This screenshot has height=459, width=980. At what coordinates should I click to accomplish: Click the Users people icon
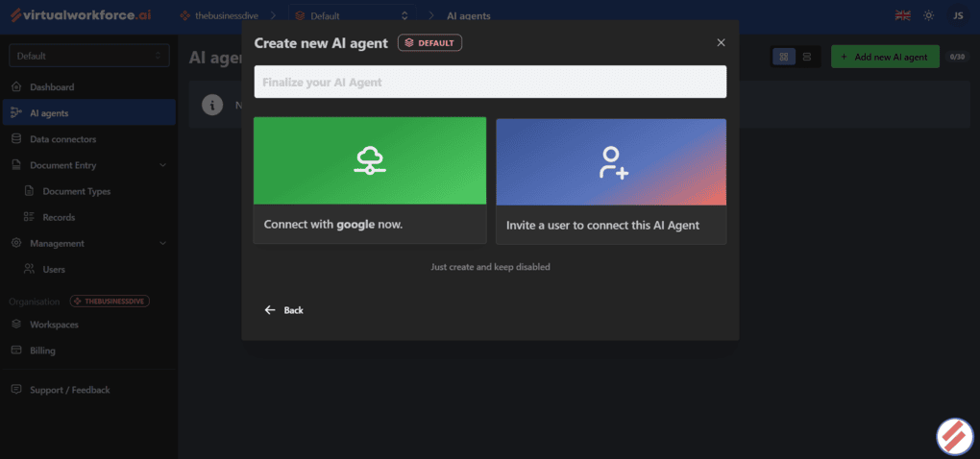click(x=29, y=269)
